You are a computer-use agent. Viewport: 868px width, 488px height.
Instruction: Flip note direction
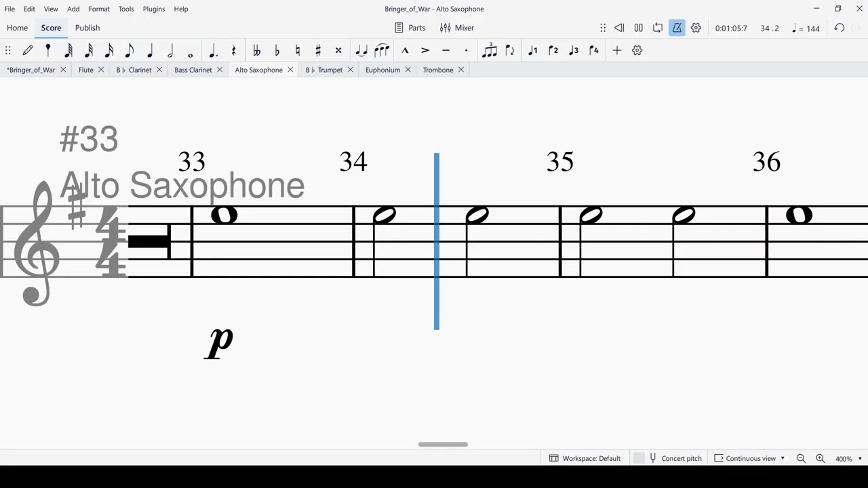pos(509,50)
